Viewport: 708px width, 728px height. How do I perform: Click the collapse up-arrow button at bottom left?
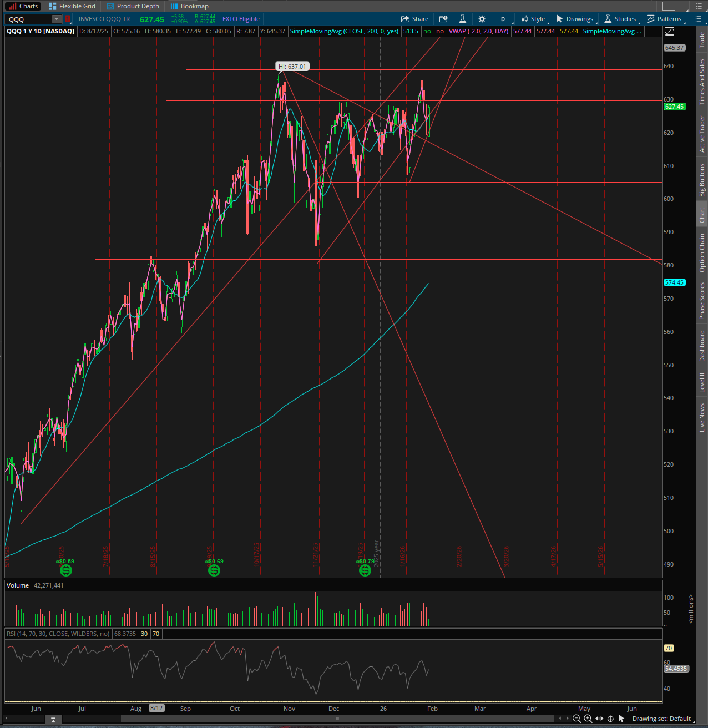point(53,720)
